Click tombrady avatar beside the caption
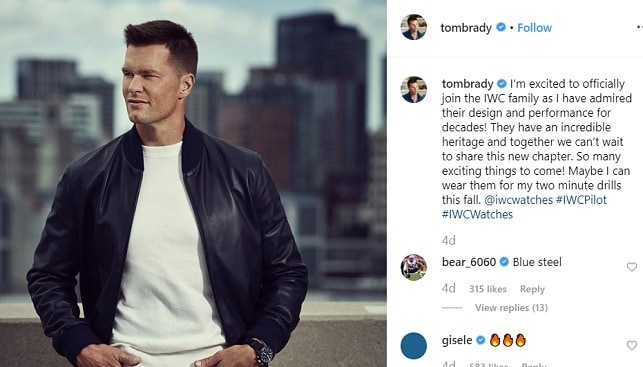Viewport: 643px width, 367px height. point(413,89)
